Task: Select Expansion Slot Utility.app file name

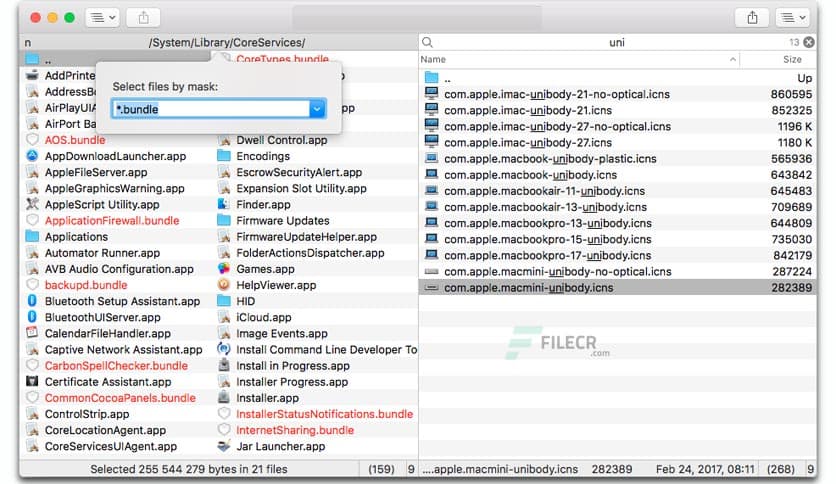Action: 301,188
